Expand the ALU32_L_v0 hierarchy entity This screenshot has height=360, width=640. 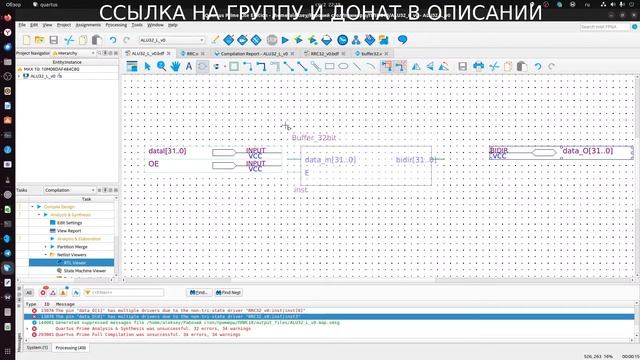pos(19,76)
